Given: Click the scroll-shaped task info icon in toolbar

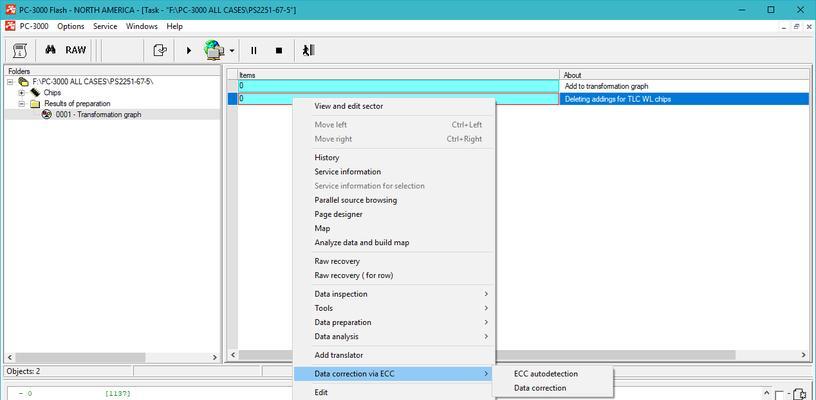Looking at the screenshot, I should pyautogui.click(x=20, y=50).
